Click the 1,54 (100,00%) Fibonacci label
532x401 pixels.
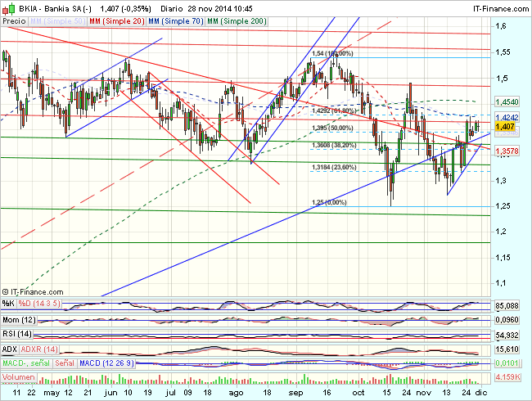332,53
